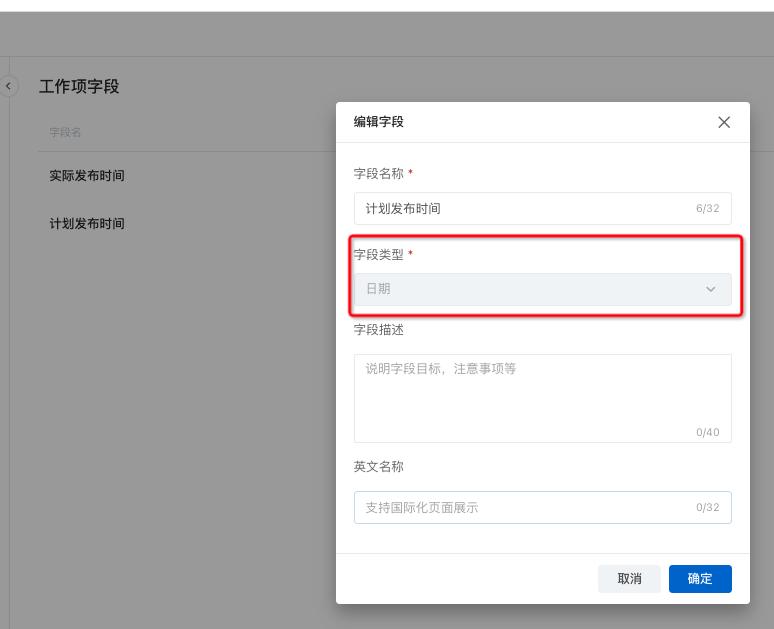Click the 字段类型 required label
This screenshot has width=774, height=629.
[379, 255]
